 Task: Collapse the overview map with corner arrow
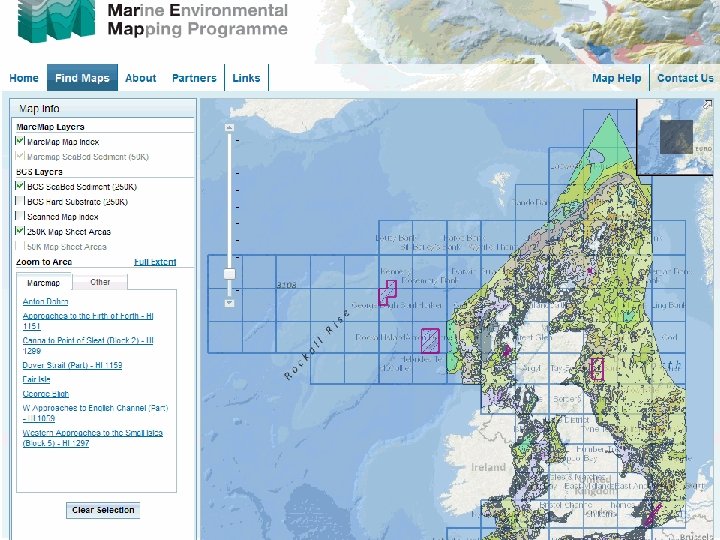(x=707, y=105)
